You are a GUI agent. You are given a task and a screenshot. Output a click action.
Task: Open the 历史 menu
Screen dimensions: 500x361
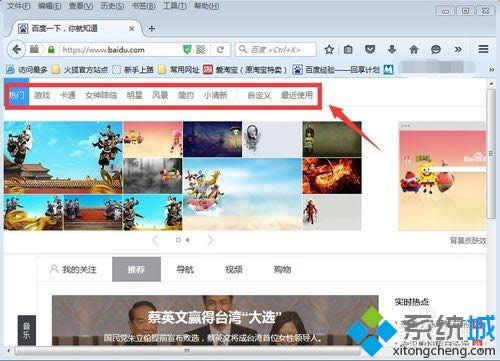pos(112,6)
